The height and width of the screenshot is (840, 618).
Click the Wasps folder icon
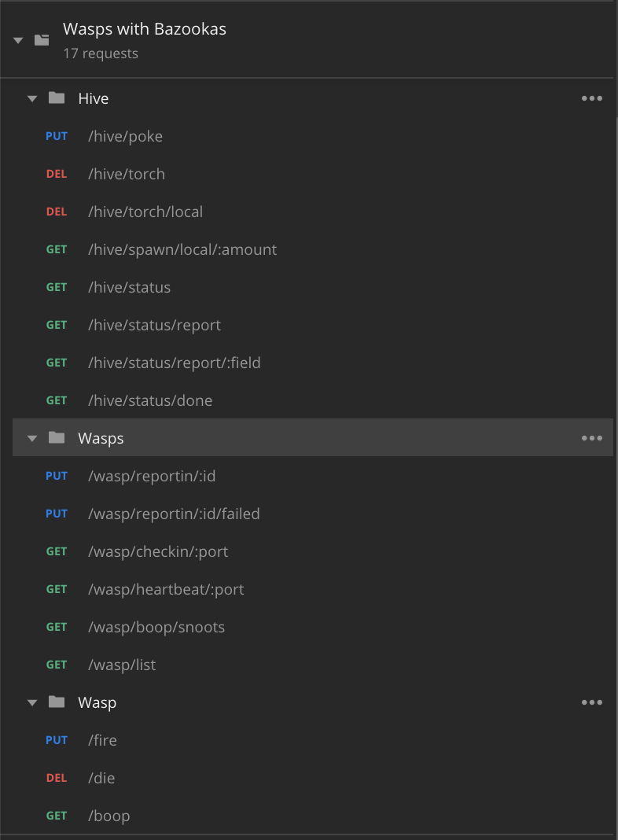57,438
